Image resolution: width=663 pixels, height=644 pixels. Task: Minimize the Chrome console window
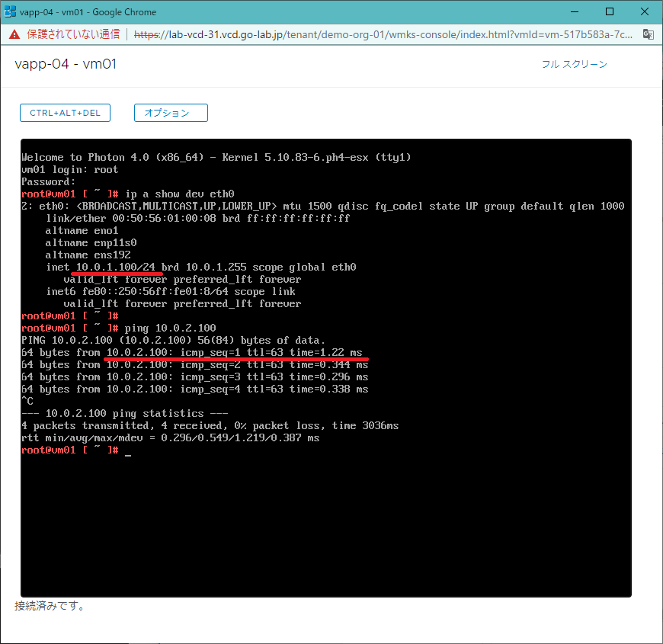pos(574,11)
